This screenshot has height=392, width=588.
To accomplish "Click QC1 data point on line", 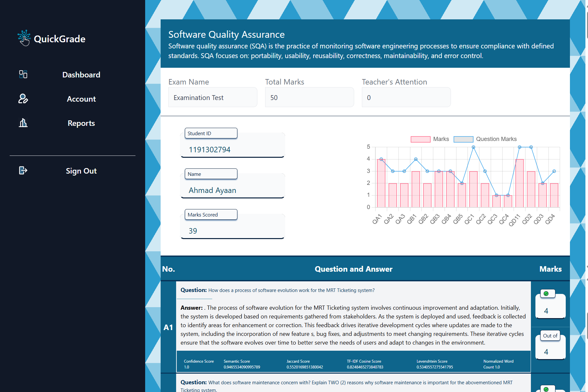I will [473, 147].
